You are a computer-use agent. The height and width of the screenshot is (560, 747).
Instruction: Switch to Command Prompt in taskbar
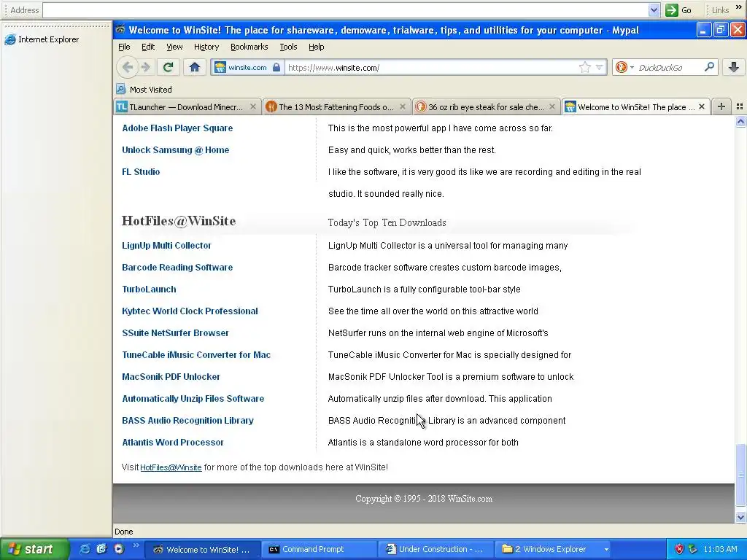point(320,549)
